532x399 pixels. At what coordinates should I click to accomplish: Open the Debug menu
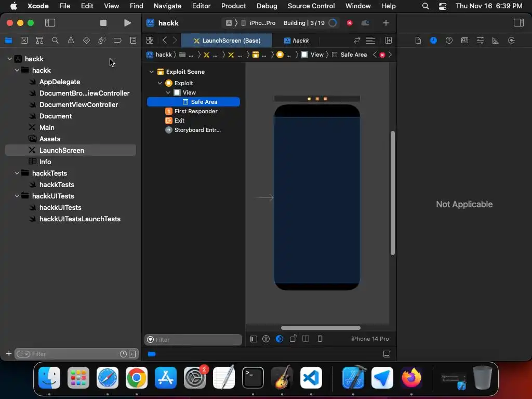coord(267,6)
